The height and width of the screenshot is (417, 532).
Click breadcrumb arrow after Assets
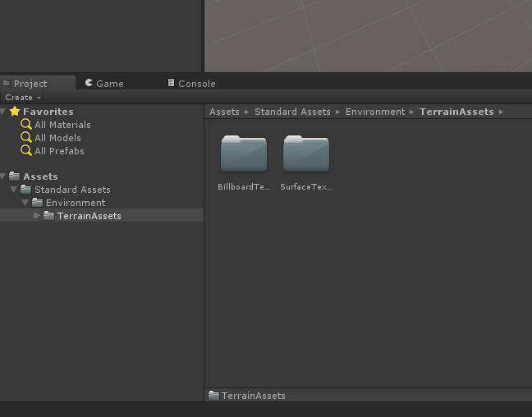246,112
